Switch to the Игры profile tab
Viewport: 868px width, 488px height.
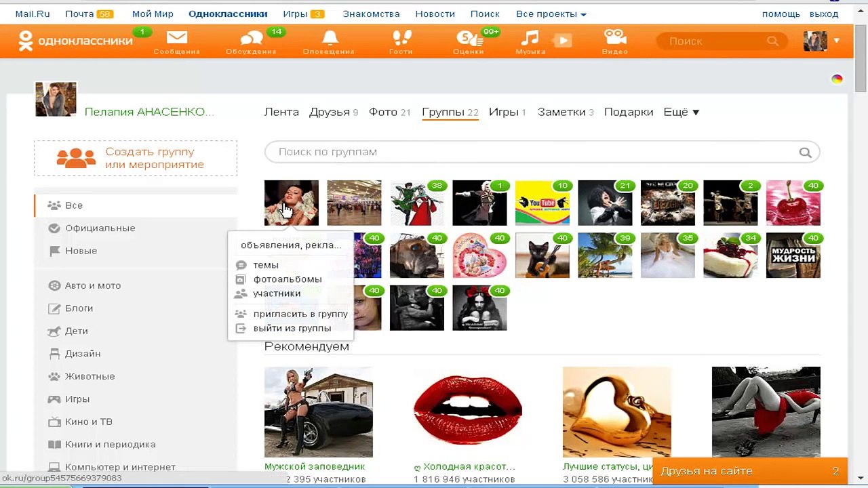[508, 112]
